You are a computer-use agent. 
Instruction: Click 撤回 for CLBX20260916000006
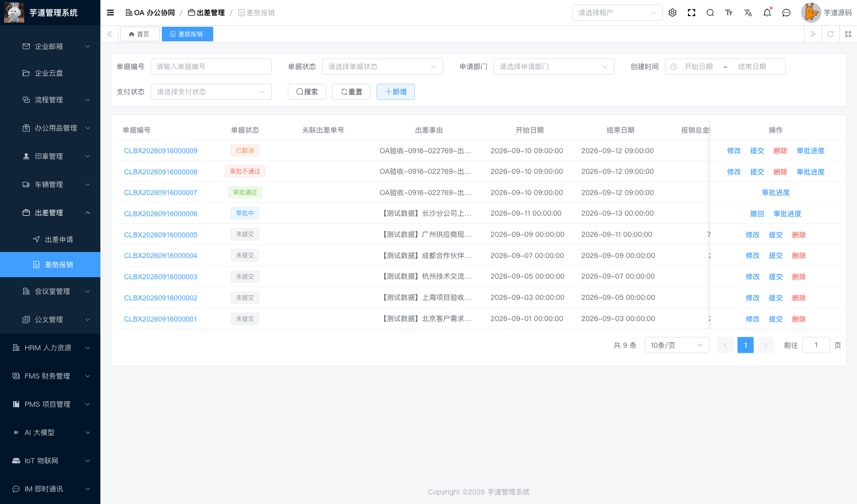click(757, 214)
